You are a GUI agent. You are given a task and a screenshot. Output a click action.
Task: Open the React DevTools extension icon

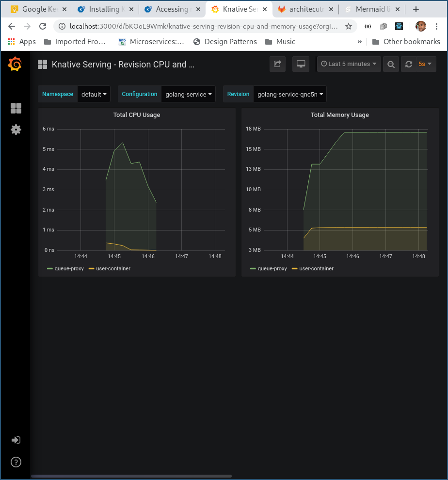399,27
